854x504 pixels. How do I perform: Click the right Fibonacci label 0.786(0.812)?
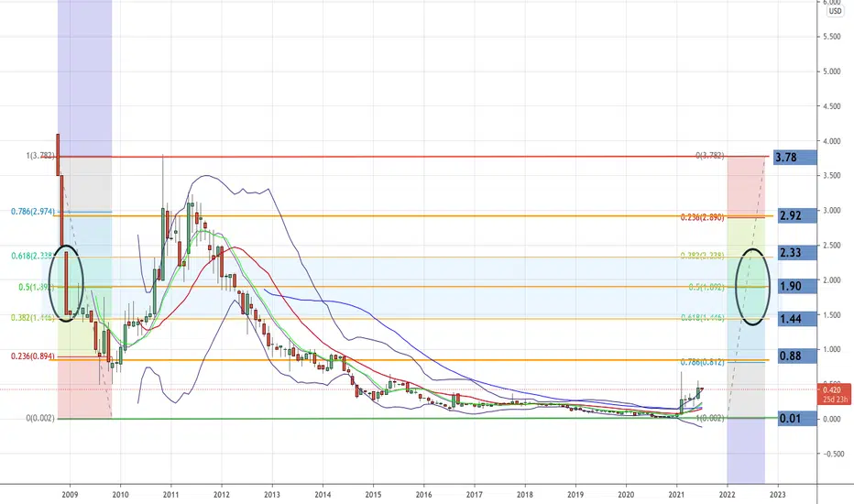pyautogui.click(x=703, y=362)
